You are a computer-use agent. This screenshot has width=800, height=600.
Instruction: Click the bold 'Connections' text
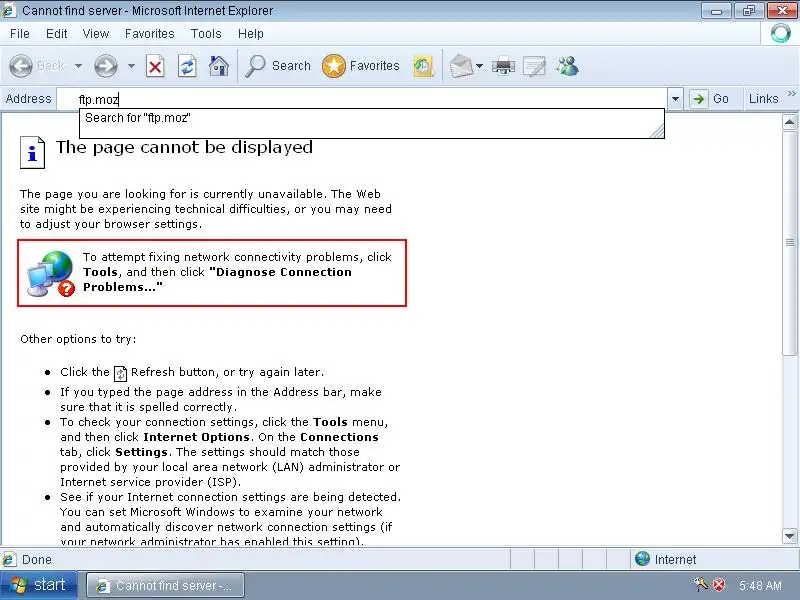pos(339,437)
